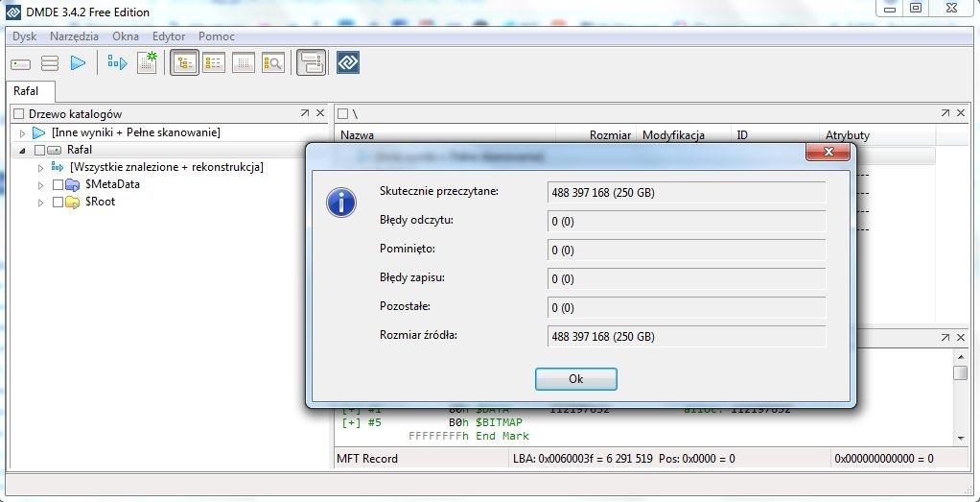The width and height of the screenshot is (980, 502).
Task: Click the Ok button in the dialog
Action: (576, 379)
